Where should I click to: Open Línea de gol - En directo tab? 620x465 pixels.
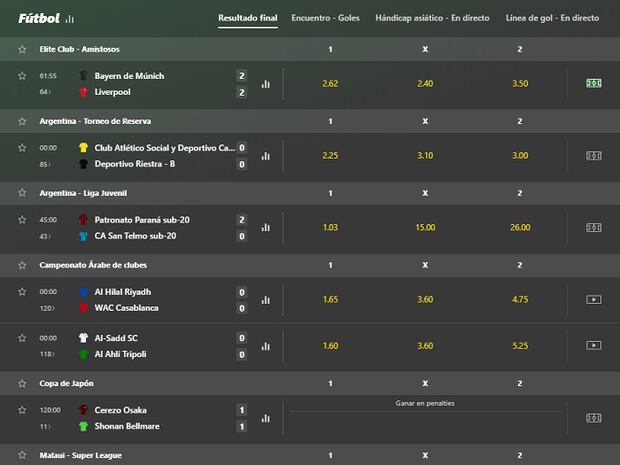(552, 18)
